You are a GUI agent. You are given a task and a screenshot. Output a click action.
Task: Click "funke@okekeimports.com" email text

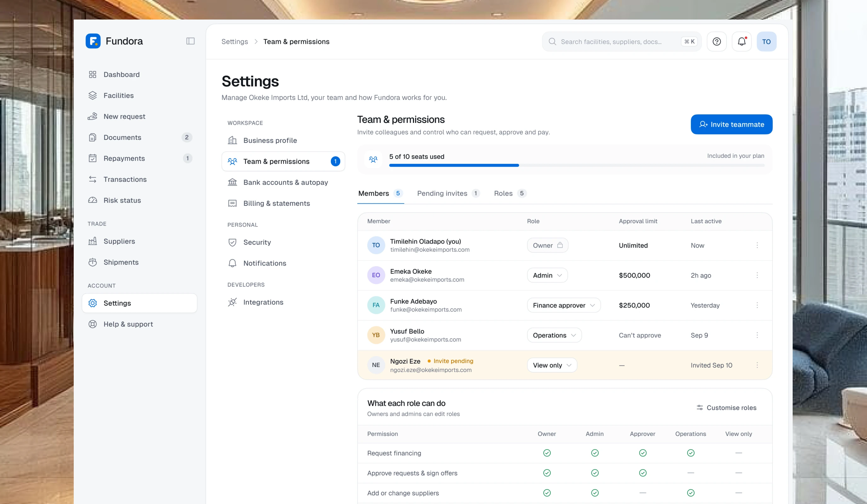[x=426, y=310]
